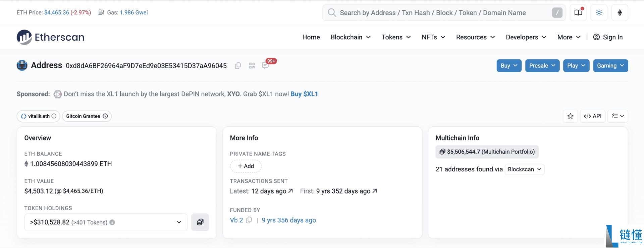Copy the wallet address to clipboard
Screen dimensions: 644x248
tap(238, 66)
